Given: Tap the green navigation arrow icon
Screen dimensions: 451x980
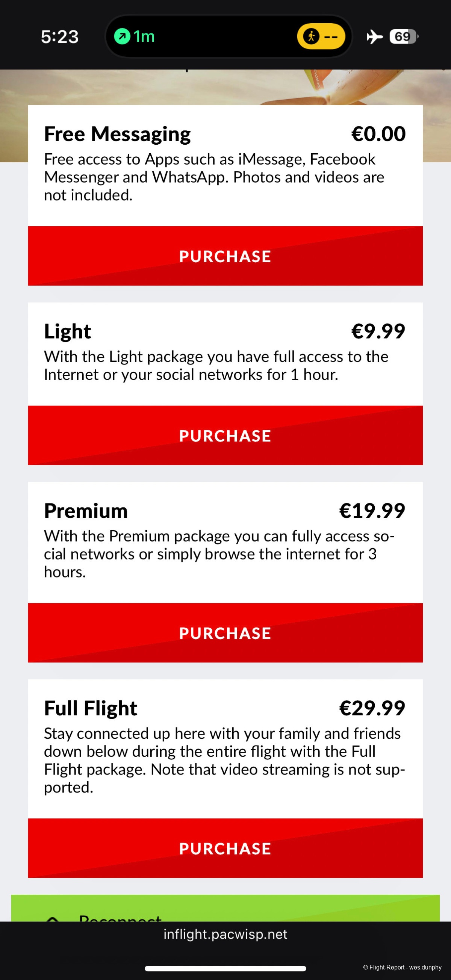Looking at the screenshot, I should coord(122,36).
